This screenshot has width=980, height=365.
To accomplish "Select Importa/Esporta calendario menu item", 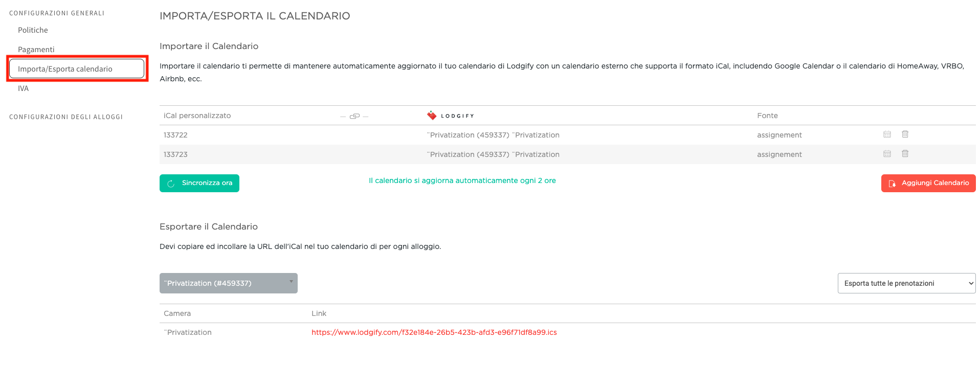I will coord(77,69).
